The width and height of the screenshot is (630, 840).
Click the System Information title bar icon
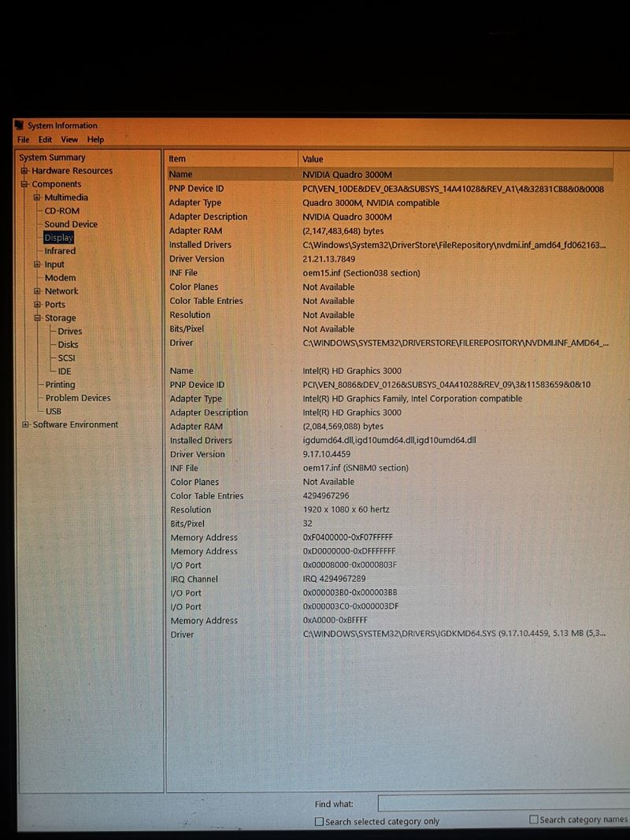click(20, 125)
